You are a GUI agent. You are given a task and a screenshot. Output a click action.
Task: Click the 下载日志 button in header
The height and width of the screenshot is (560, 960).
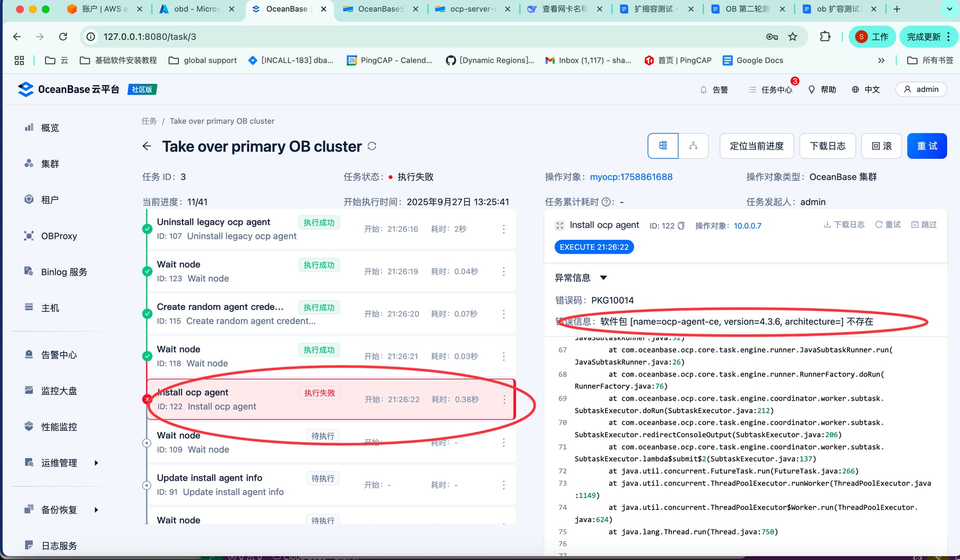(x=827, y=146)
